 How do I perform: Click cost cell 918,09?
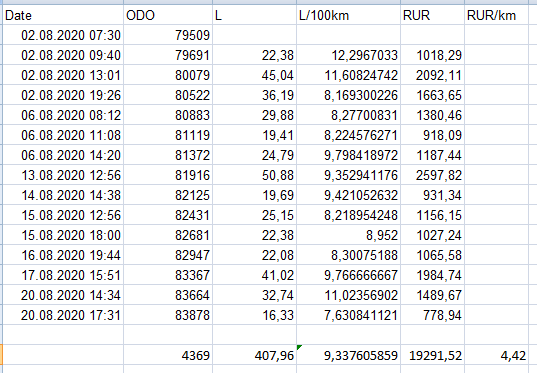pyautogui.click(x=432, y=135)
